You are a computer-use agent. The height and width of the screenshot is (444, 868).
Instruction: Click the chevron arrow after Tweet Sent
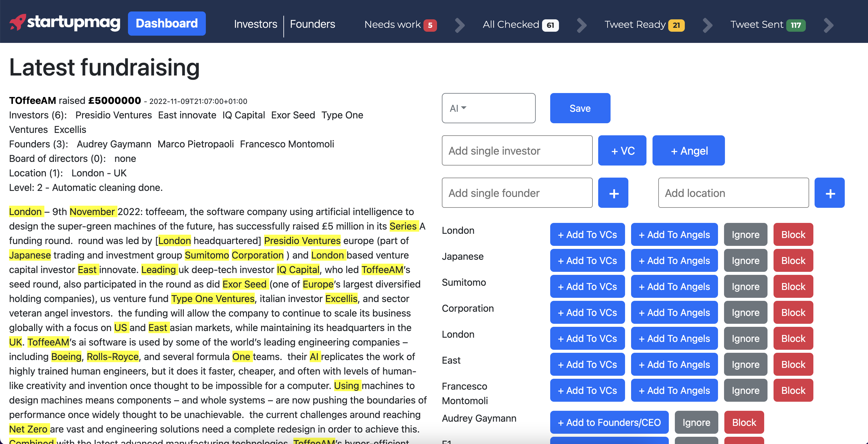tap(828, 25)
